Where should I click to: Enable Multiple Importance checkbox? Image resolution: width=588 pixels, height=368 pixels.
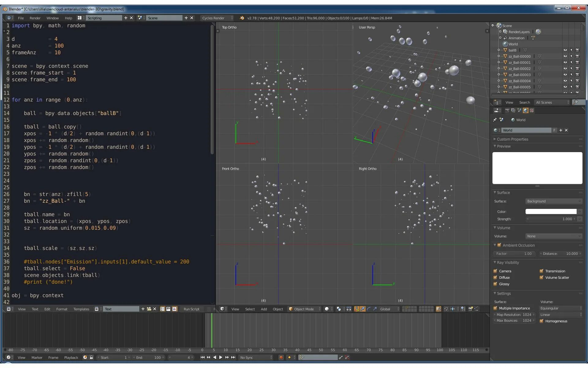(495, 308)
